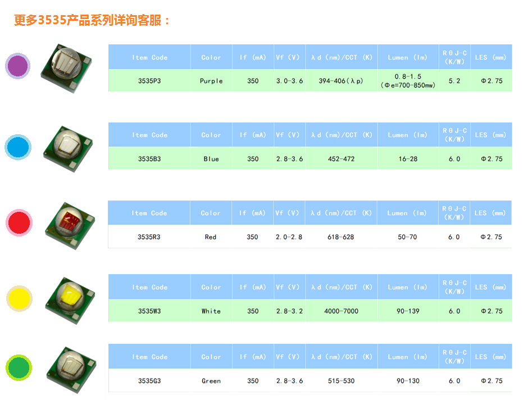Image resolution: width=532 pixels, height=409 pixels.
Task: Click the orange 3535 series heading
Action: (92, 20)
